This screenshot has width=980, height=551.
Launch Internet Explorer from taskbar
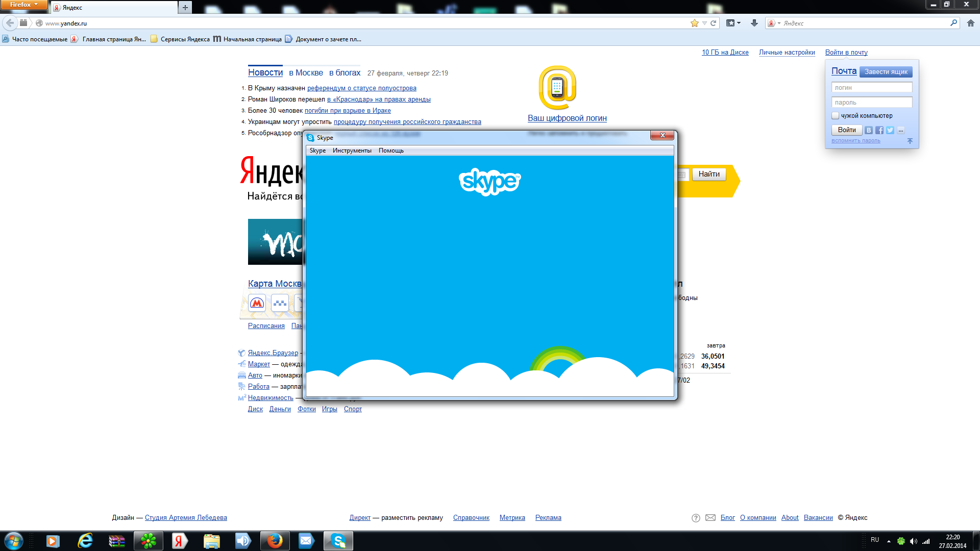(x=85, y=541)
